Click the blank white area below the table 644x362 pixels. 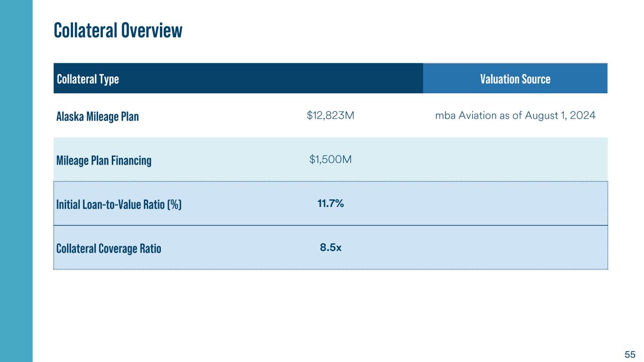[330, 311]
